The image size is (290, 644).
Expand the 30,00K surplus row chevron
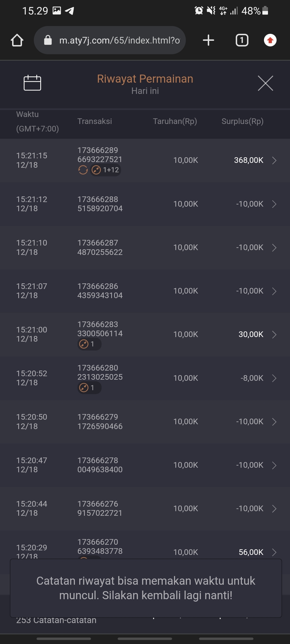pos(274,335)
